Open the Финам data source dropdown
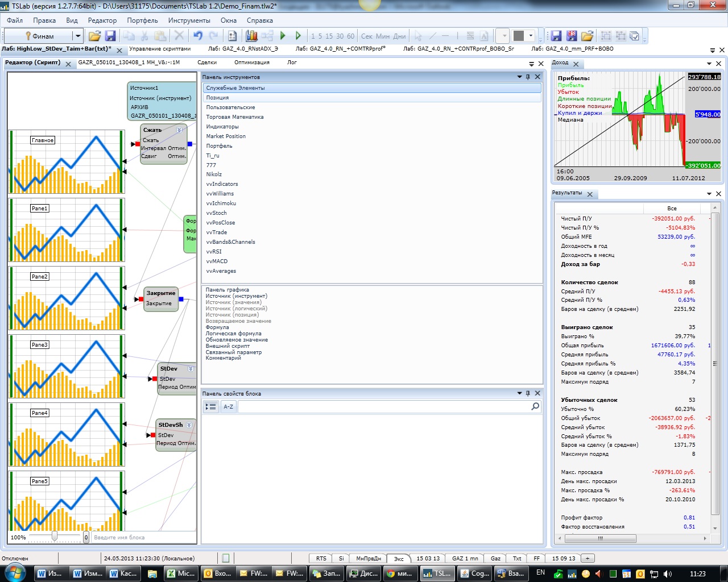728x582 pixels. point(78,36)
